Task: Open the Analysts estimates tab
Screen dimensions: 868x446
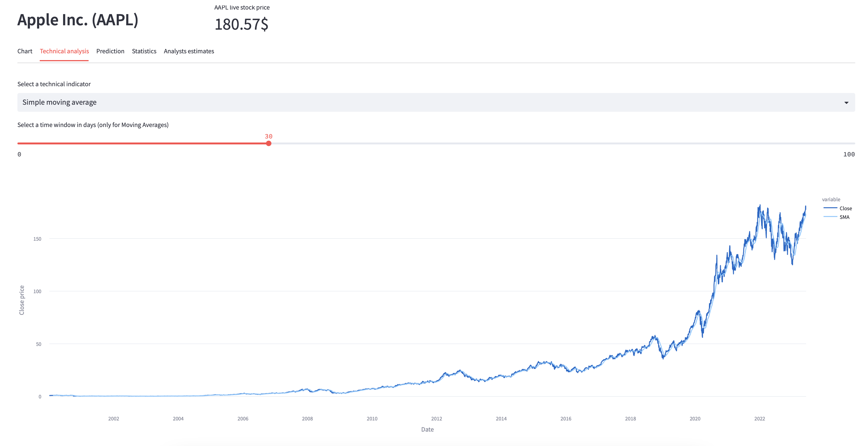Action: pyautogui.click(x=189, y=51)
